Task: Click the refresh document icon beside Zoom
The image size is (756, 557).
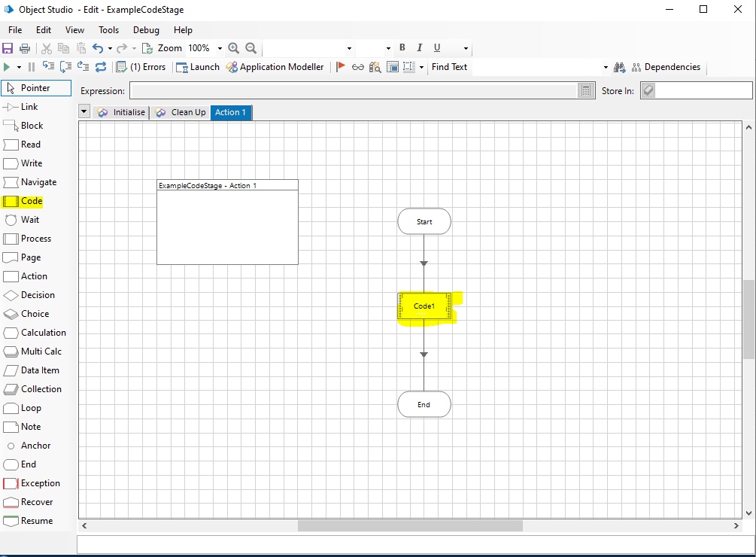Action: coord(147,48)
